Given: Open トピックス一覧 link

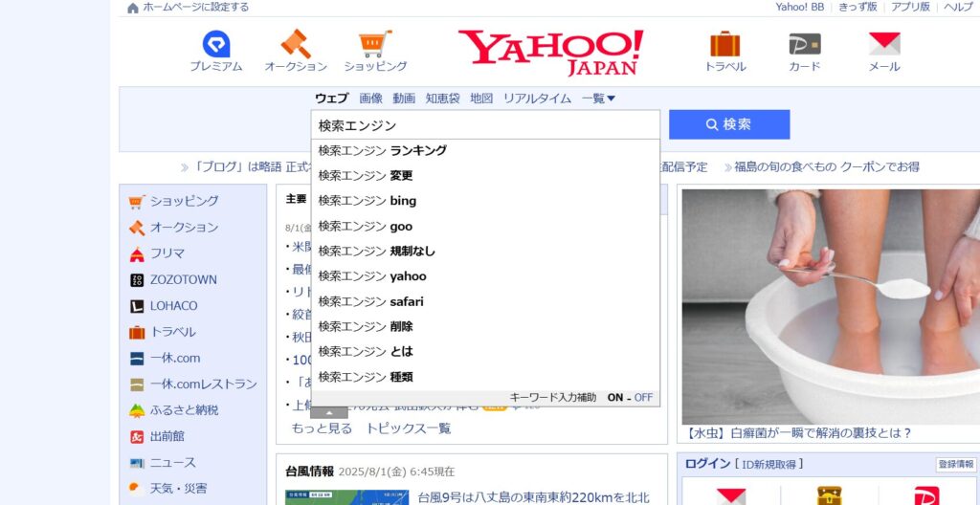Looking at the screenshot, I should (408, 428).
